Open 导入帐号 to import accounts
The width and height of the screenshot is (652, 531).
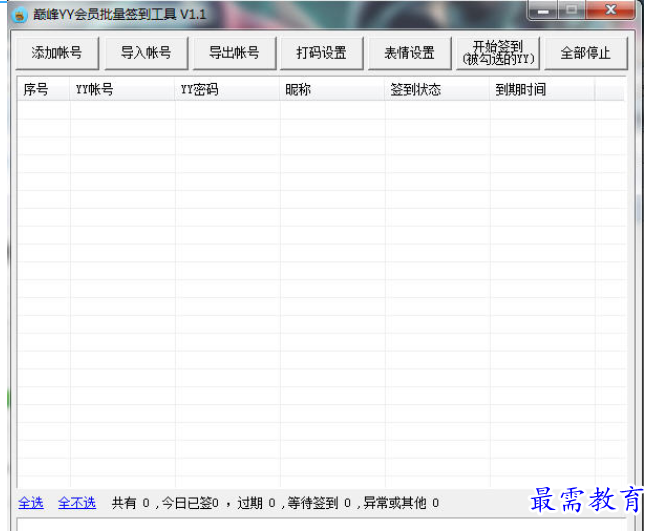click(146, 53)
